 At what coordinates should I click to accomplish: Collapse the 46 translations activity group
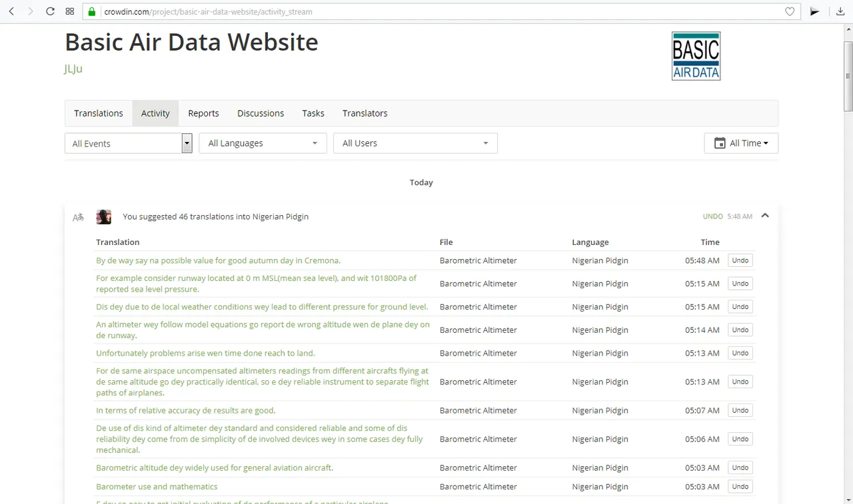coord(765,216)
